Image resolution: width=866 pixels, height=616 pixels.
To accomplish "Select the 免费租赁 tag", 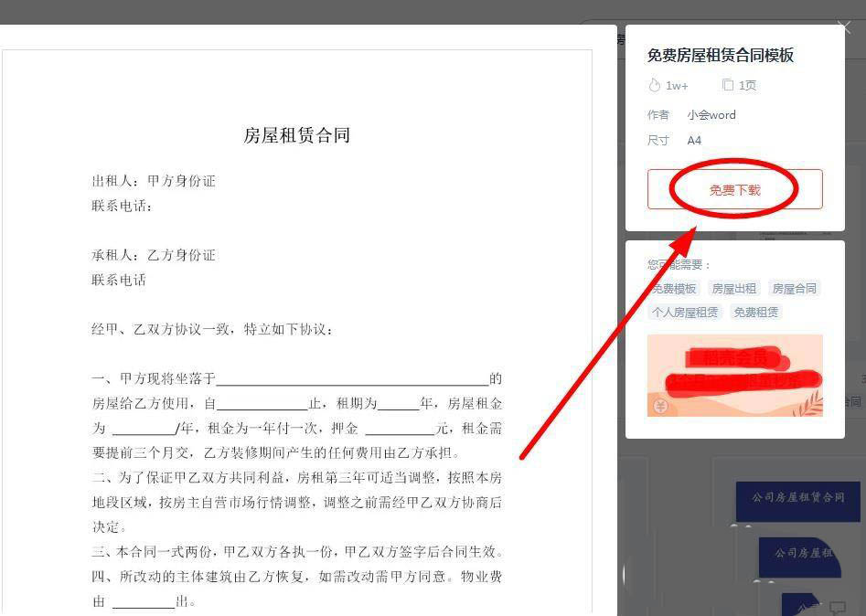I will coord(756,311).
